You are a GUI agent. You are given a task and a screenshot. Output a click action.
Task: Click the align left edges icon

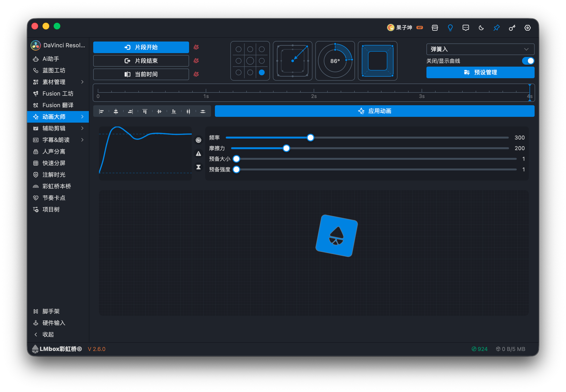click(102, 111)
